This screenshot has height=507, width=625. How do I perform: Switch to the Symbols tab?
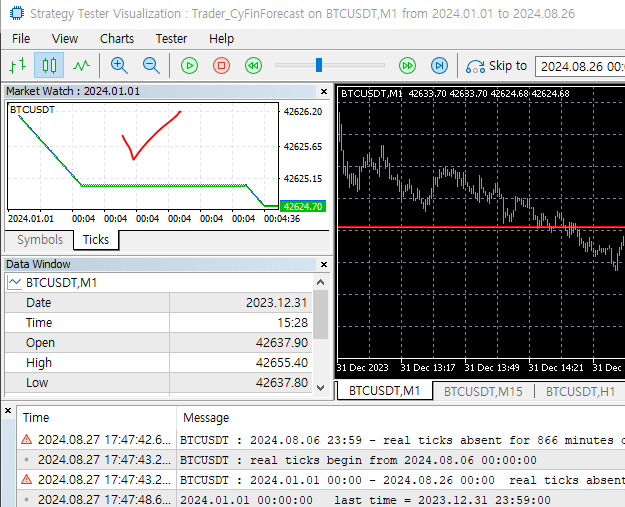point(40,240)
